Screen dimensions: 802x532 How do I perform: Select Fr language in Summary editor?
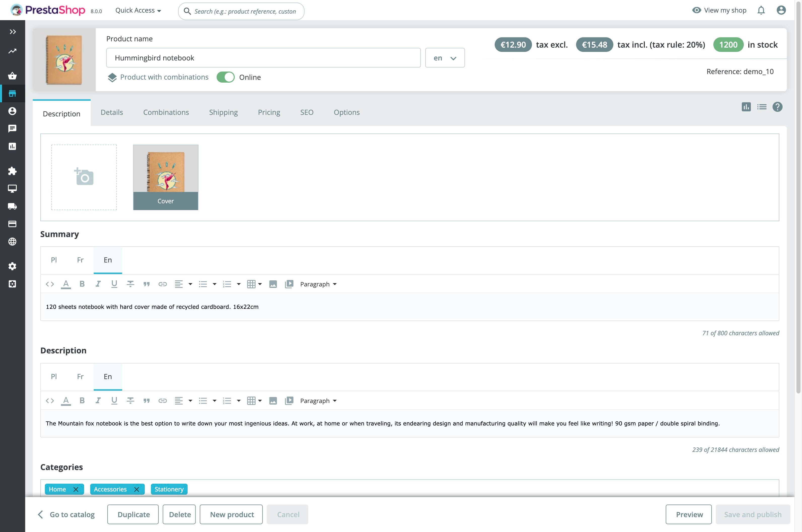80,260
